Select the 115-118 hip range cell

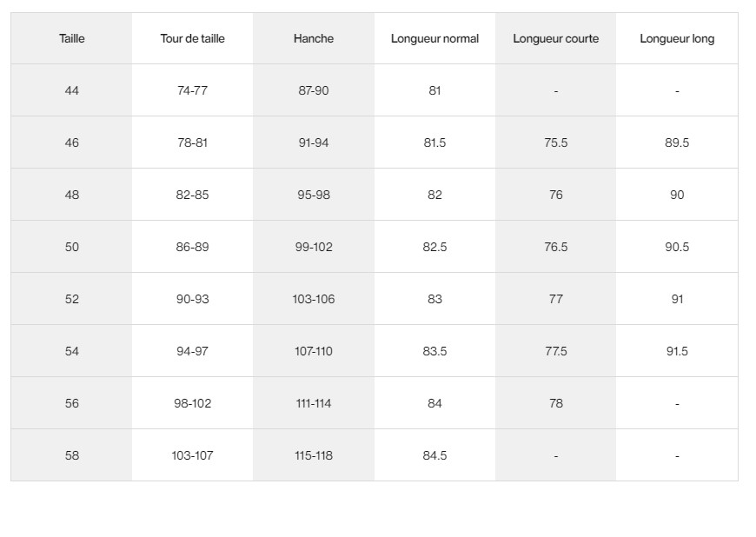tap(314, 455)
